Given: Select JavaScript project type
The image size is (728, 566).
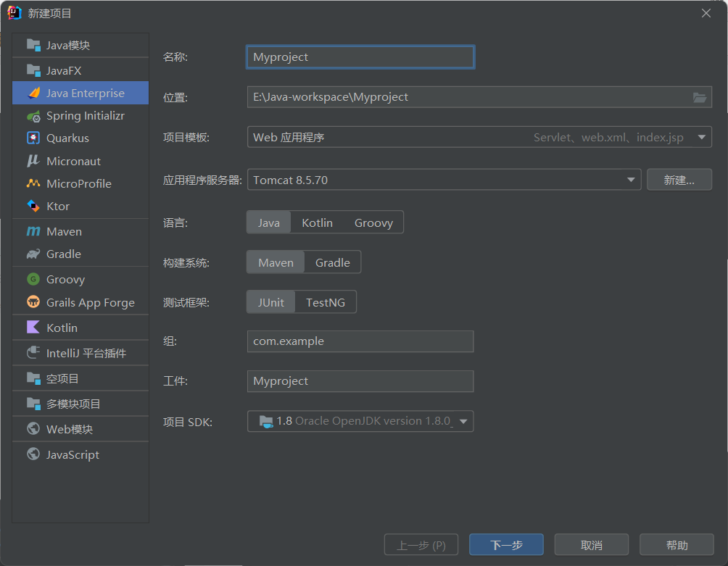Looking at the screenshot, I should point(80,454).
